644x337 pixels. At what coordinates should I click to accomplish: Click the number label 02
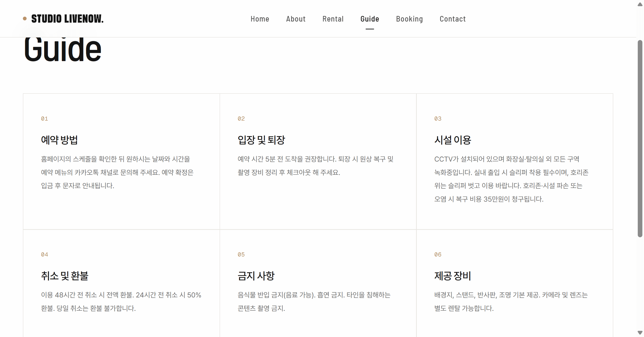[241, 119]
